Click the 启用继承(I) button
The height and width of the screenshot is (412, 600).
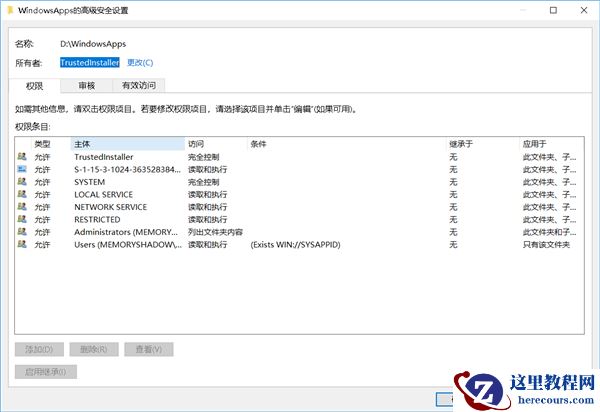(46, 372)
